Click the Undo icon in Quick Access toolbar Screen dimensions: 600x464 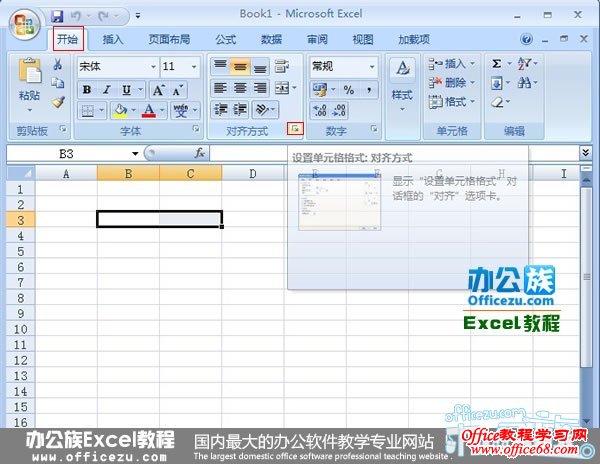coord(75,16)
